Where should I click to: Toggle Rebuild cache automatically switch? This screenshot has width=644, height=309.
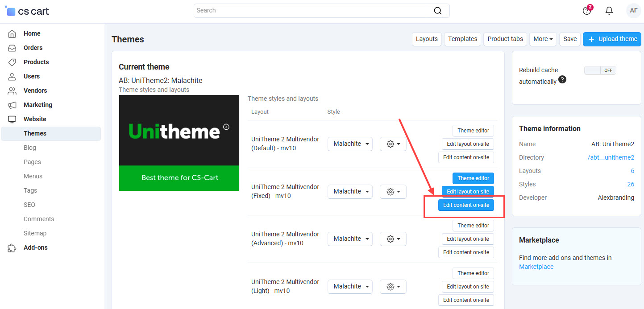tap(600, 70)
